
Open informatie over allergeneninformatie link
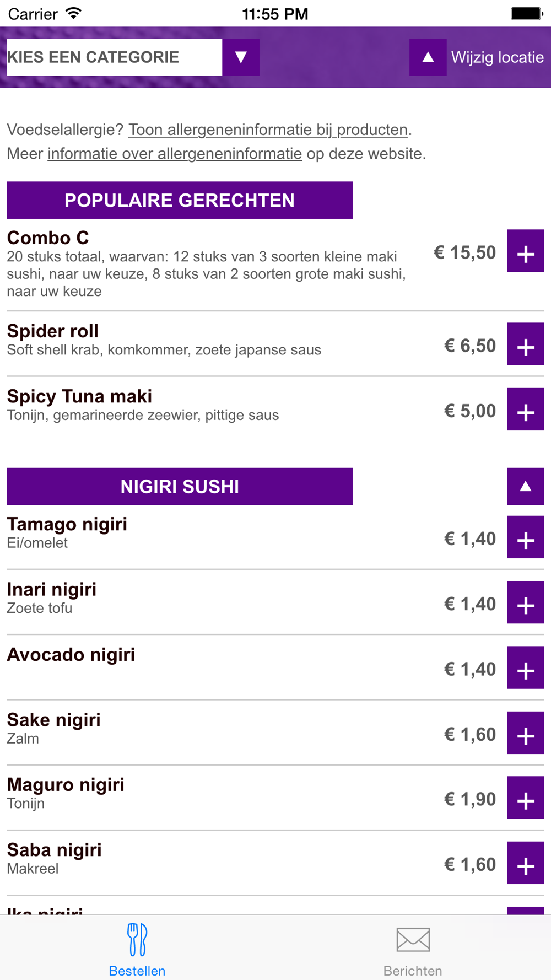[x=175, y=153]
